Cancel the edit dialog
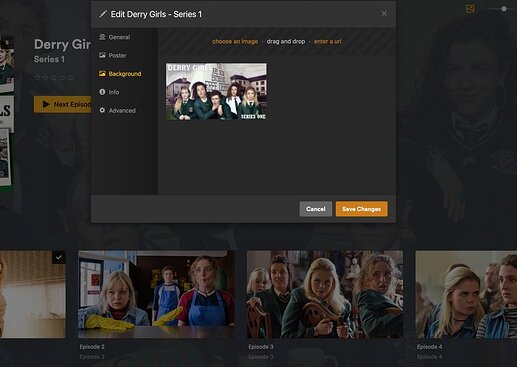Image resolution: width=517 pixels, height=367 pixels. (x=315, y=209)
